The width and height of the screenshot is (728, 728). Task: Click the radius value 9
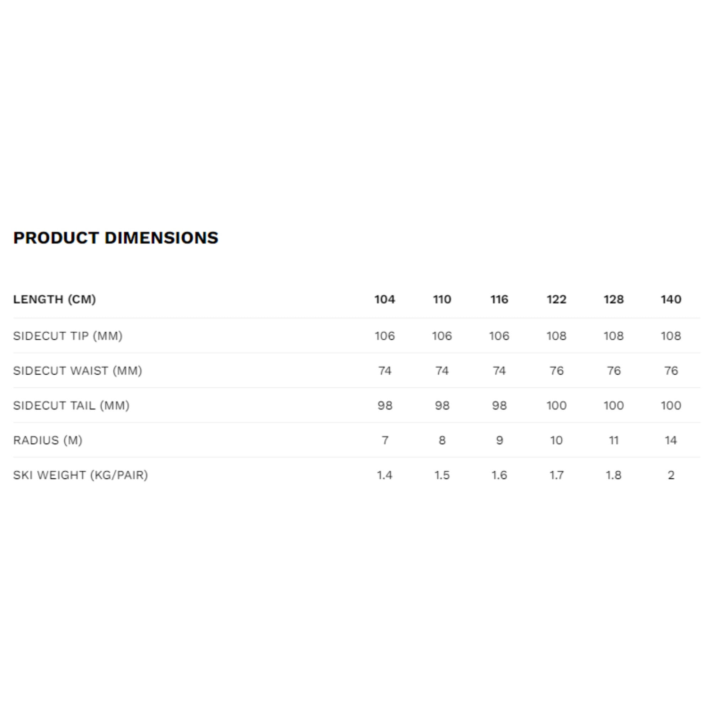pyautogui.click(x=499, y=440)
